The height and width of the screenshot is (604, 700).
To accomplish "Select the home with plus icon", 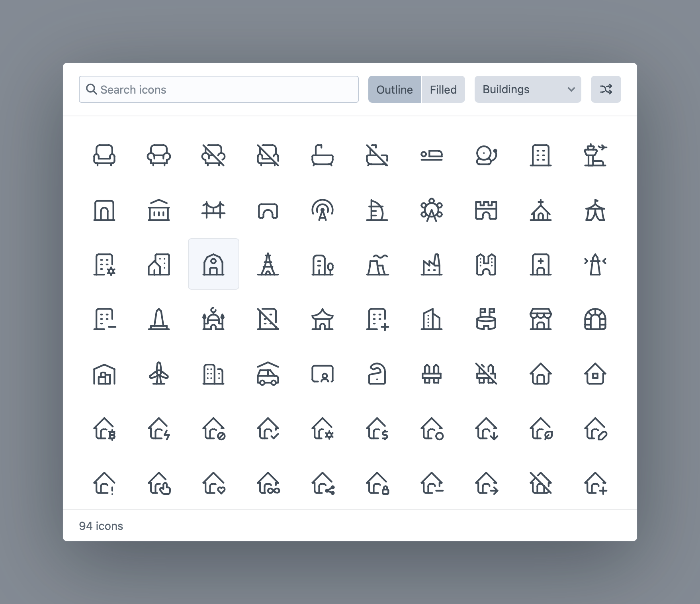I will click(595, 483).
